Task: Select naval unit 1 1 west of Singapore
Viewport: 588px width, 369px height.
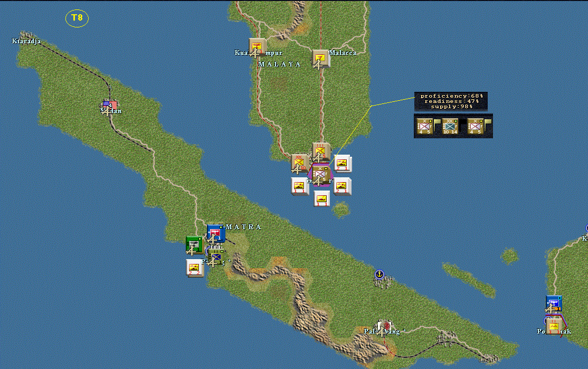Action: click(x=300, y=186)
